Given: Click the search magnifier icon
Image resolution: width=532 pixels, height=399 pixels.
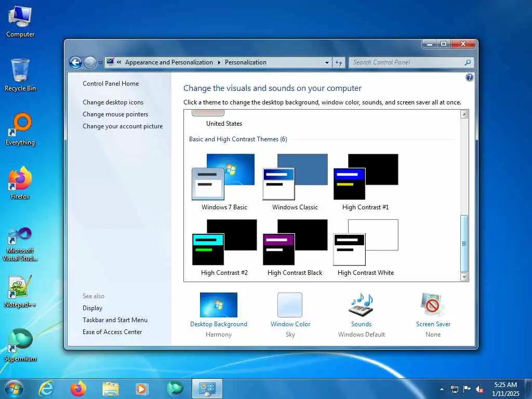Looking at the screenshot, I should coord(468,62).
